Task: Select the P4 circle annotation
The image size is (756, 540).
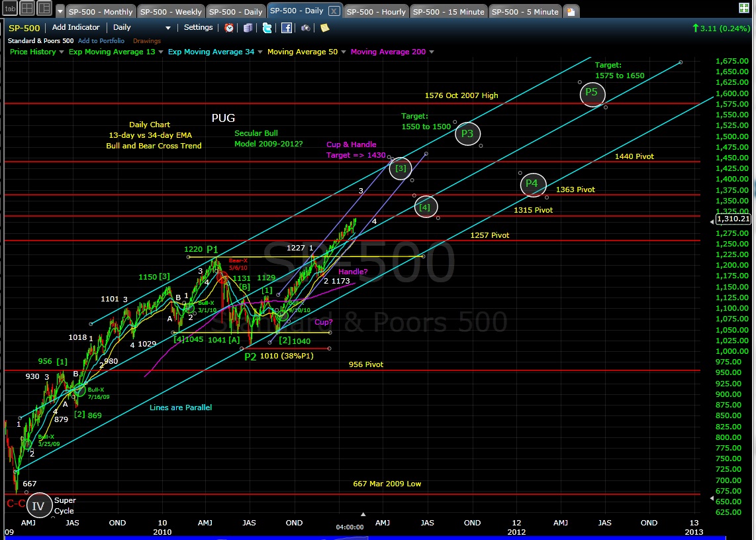Action: (532, 184)
